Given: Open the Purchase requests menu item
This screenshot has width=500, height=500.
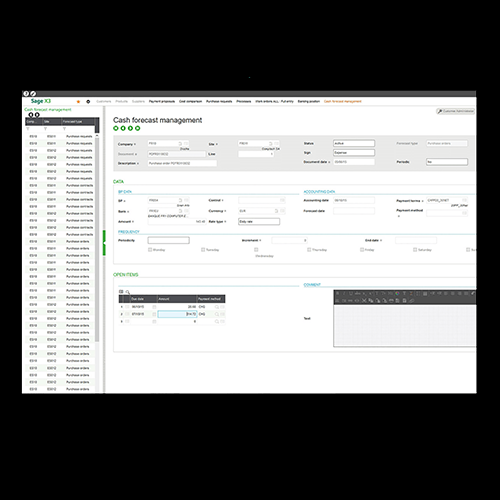Looking at the screenshot, I should (x=219, y=101).
